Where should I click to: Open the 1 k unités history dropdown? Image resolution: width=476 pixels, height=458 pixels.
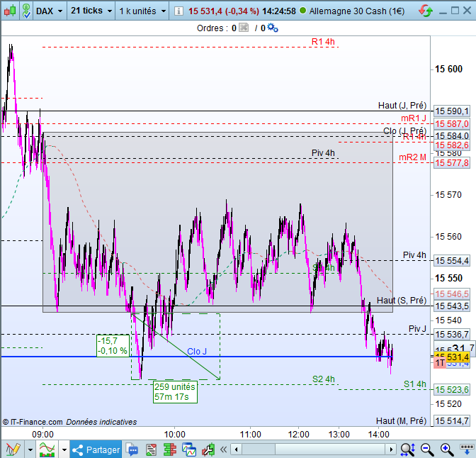(142, 11)
